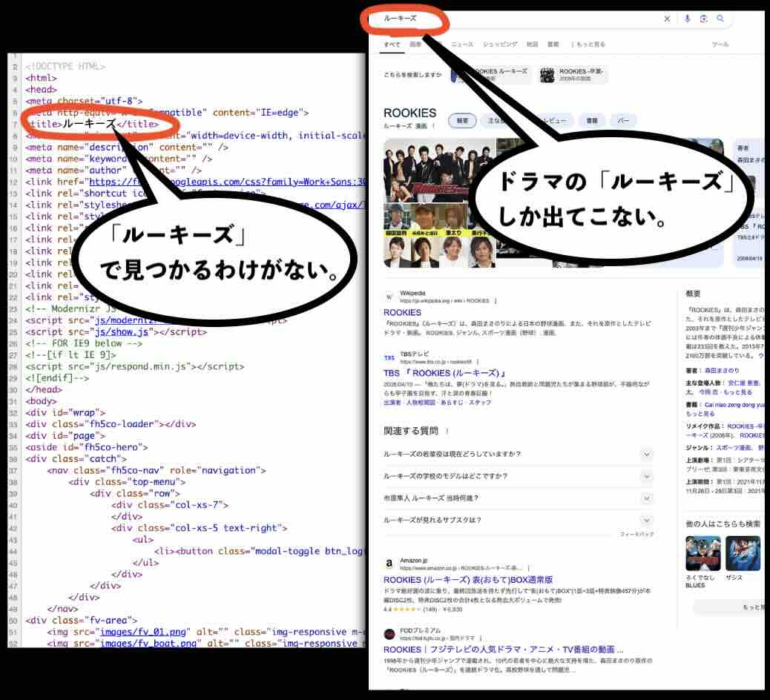Screen dimensions: 770x700
Task: Click the 概要 filter chip
Action: click(x=463, y=120)
